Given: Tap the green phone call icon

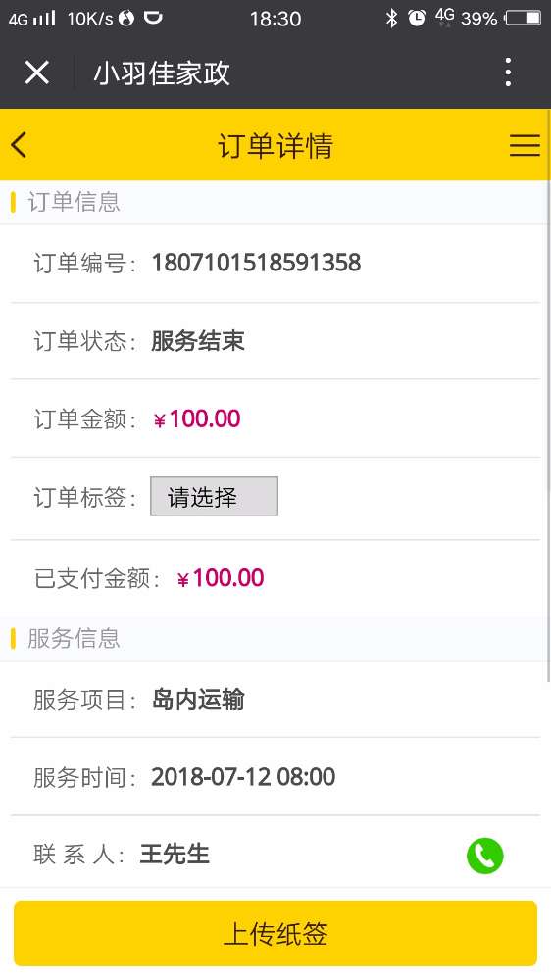Looking at the screenshot, I should point(484,855).
